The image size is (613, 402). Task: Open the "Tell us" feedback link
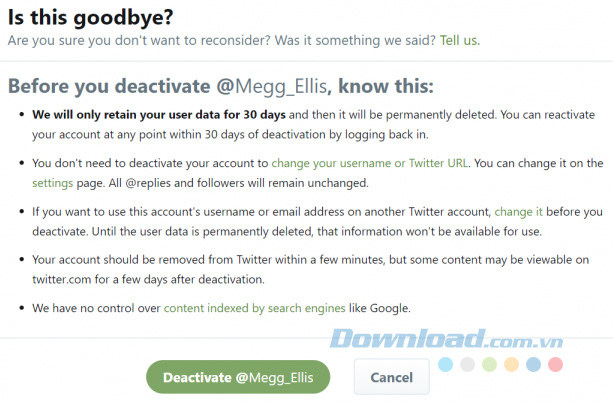[459, 41]
